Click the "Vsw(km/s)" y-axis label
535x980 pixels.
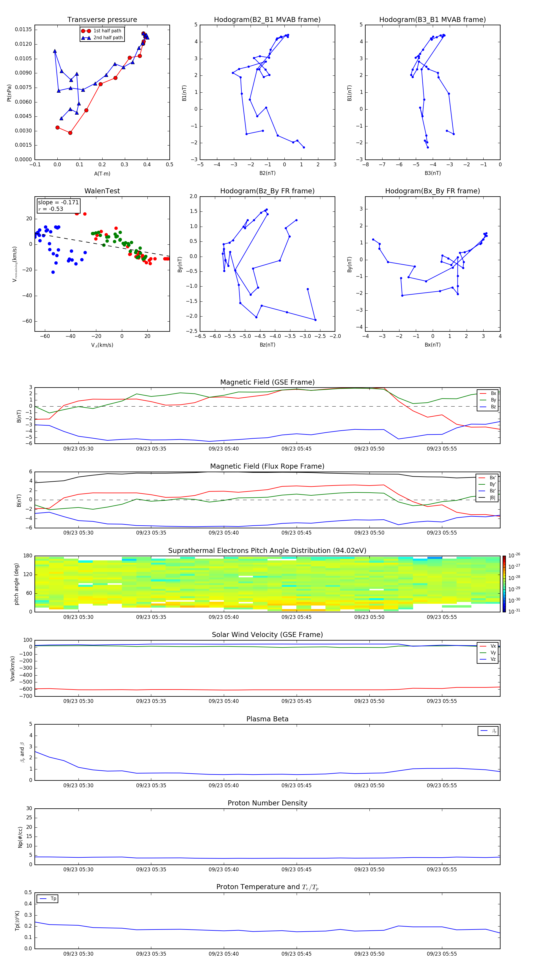[x=12, y=668]
